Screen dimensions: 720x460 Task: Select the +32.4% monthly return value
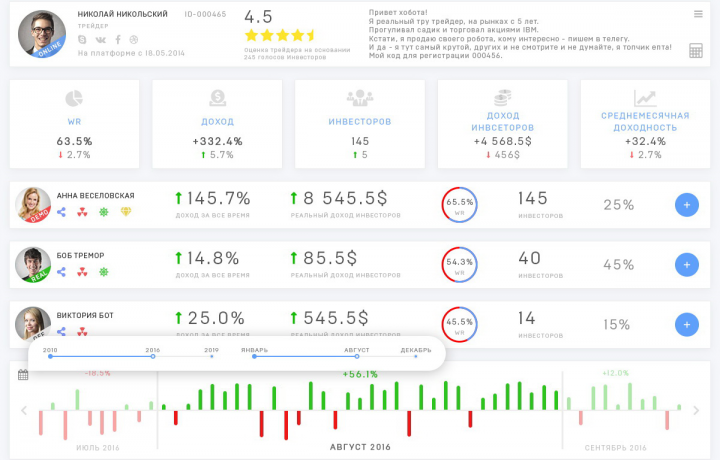(645, 141)
